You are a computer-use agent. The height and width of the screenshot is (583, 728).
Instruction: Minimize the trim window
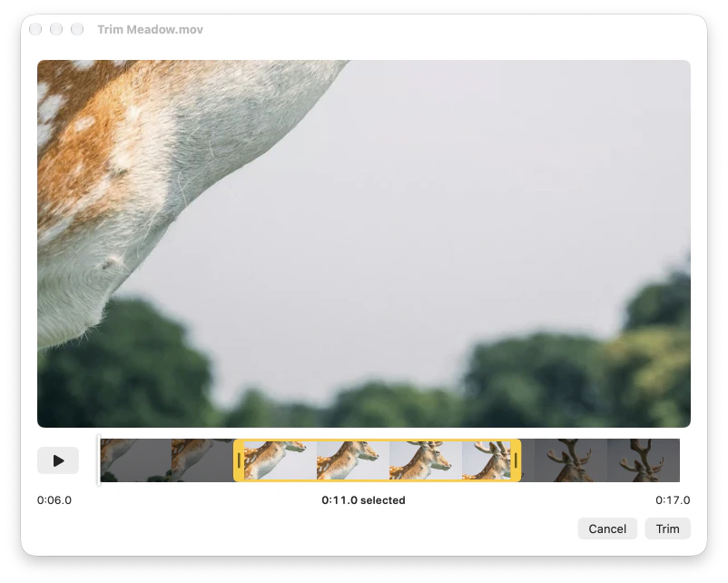(x=56, y=29)
